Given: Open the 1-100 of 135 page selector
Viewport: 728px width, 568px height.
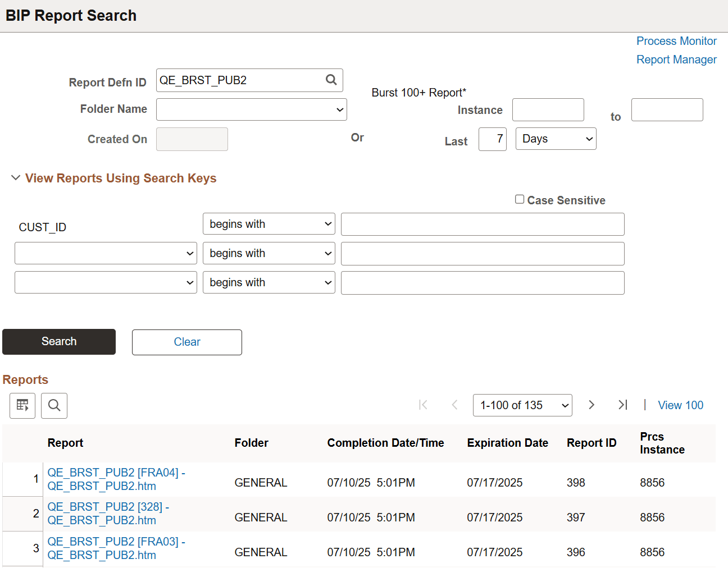Looking at the screenshot, I should click(x=522, y=405).
